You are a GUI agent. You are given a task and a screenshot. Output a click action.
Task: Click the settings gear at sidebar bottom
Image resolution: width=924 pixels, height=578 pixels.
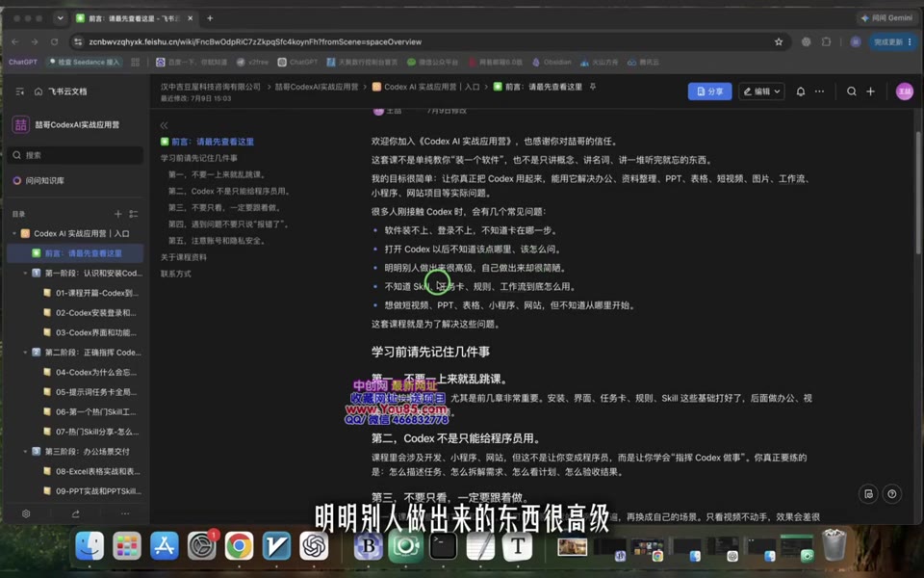26,513
